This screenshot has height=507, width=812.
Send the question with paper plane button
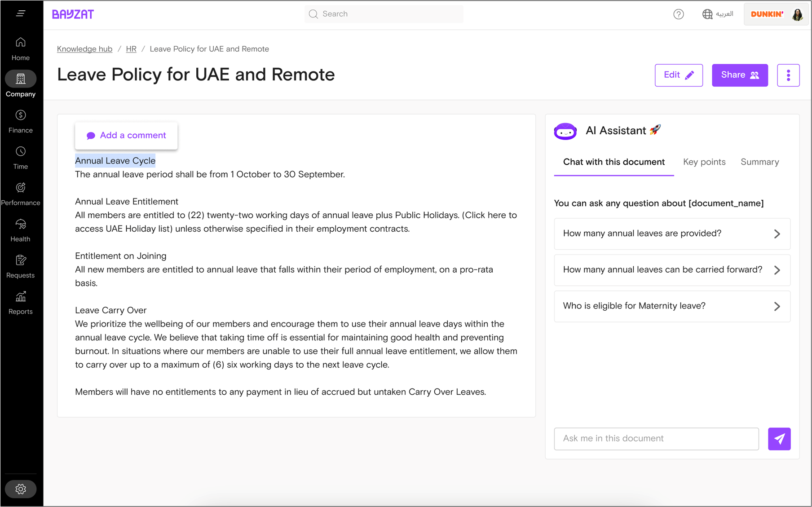click(x=779, y=439)
